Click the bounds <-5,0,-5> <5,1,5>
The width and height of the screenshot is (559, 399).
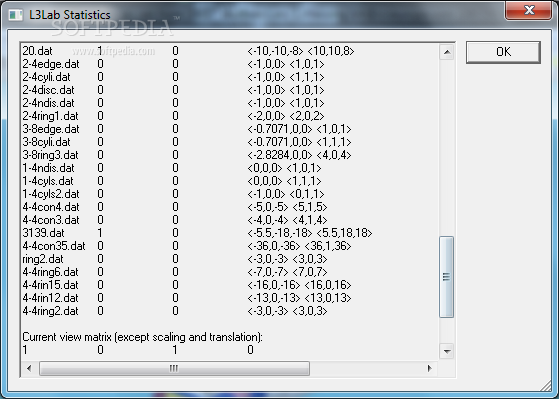coord(287,207)
